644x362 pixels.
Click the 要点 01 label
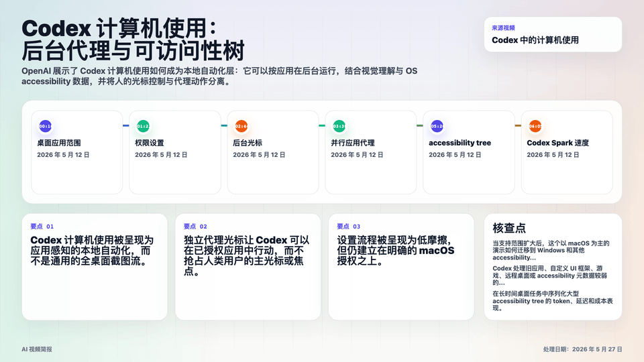coord(42,226)
